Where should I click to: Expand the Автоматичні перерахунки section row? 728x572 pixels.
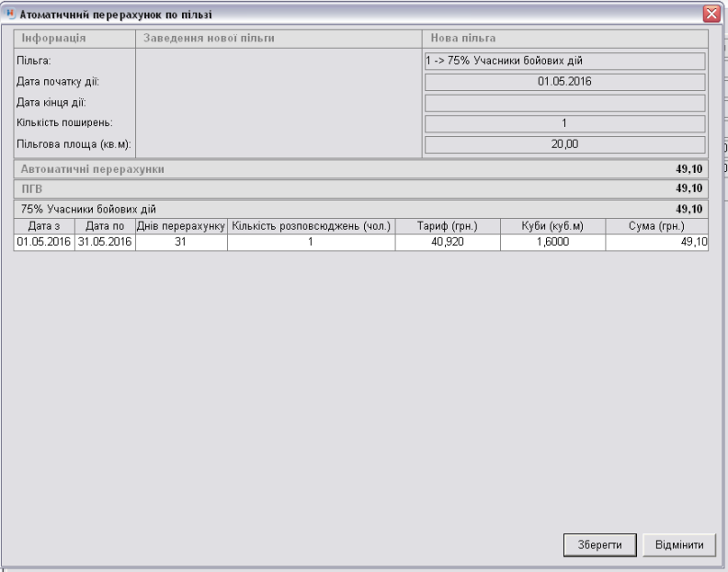click(x=360, y=170)
